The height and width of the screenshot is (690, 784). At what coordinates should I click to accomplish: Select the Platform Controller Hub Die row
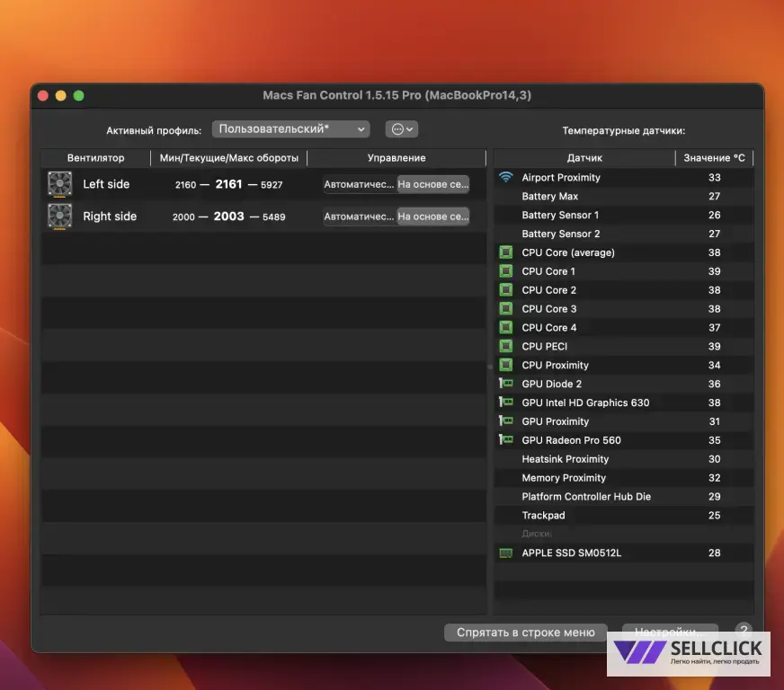[x=623, y=497]
